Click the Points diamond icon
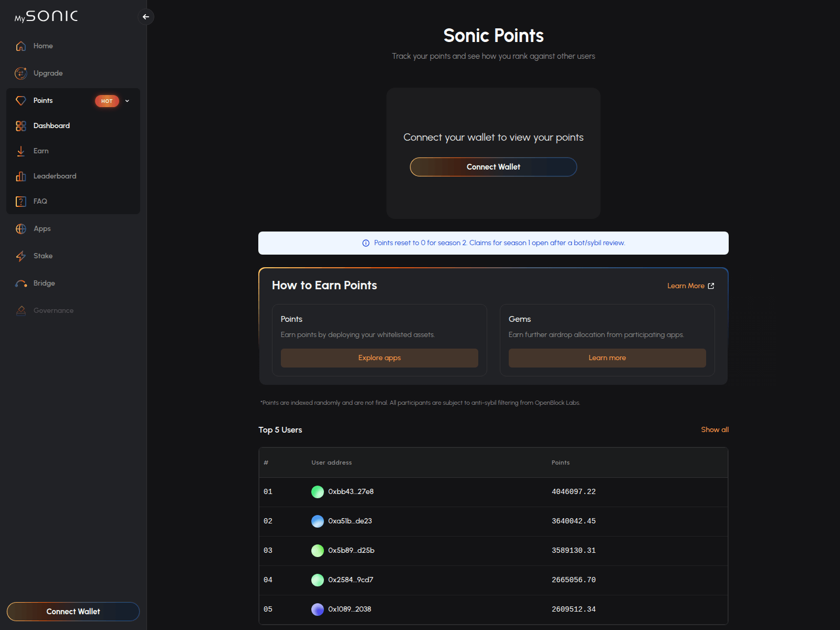The image size is (840, 630). click(x=21, y=101)
